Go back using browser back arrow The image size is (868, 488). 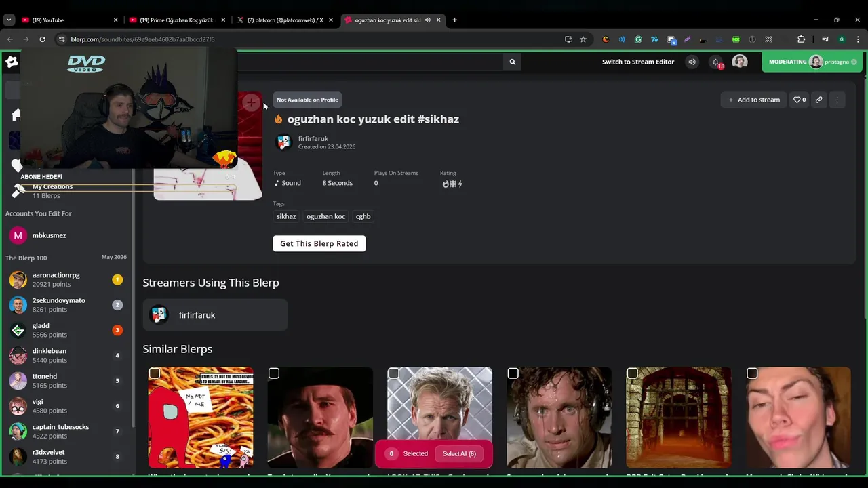10,39
